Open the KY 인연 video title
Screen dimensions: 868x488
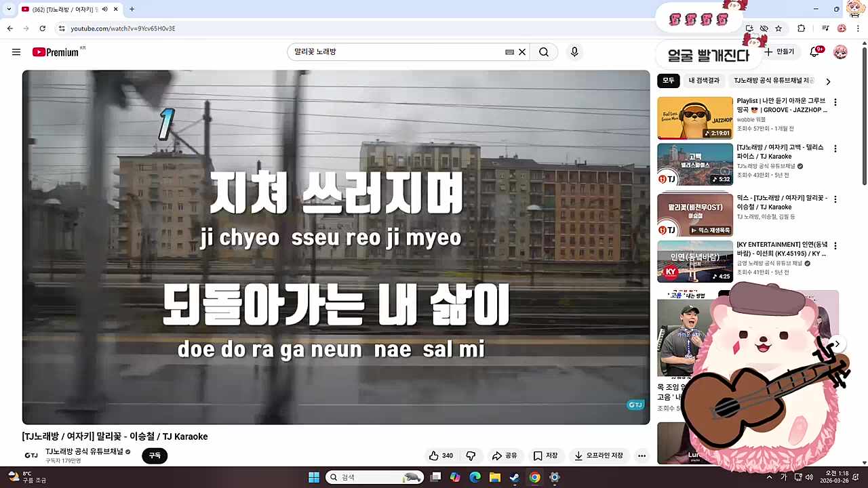click(x=782, y=249)
